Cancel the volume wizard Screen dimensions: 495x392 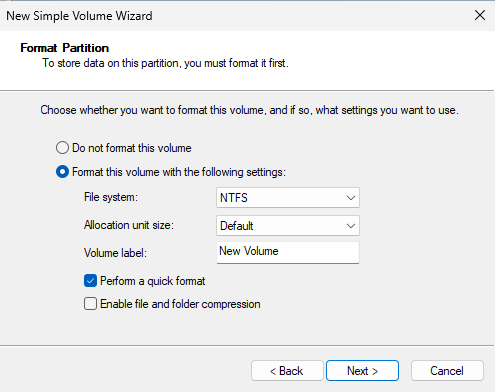pyautogui.click(x=447, y=371)
